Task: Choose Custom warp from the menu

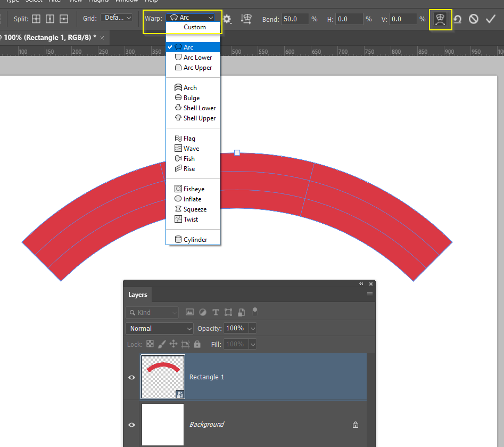Action: pos(194,27)
